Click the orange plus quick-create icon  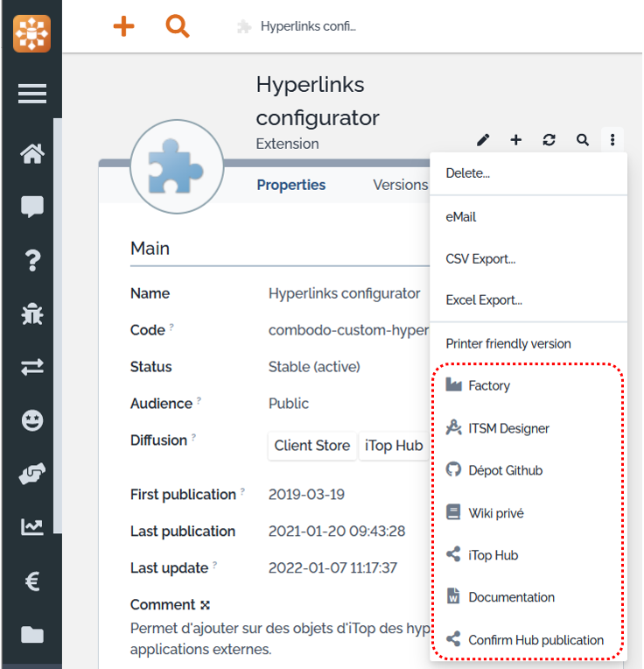click(x=123, y=26)
